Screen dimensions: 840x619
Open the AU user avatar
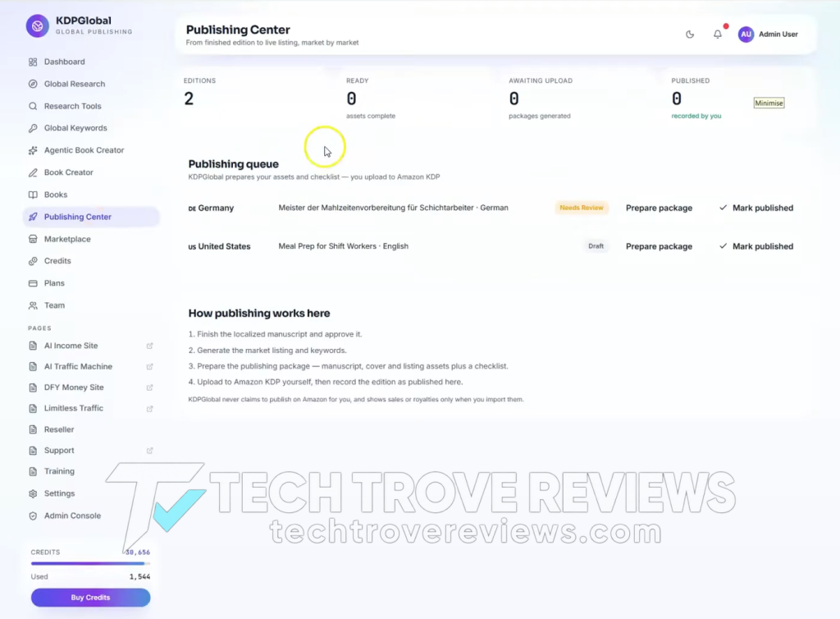(746, 34)
